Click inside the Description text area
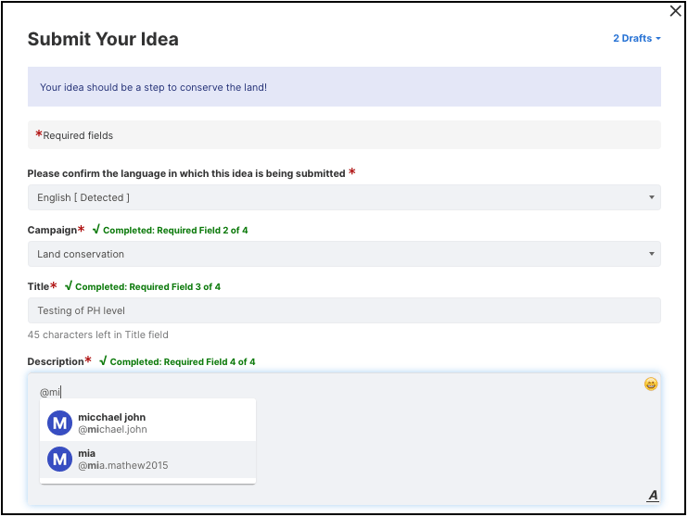The width and height of the screenshot is (688, 517). tap(344, 439)
